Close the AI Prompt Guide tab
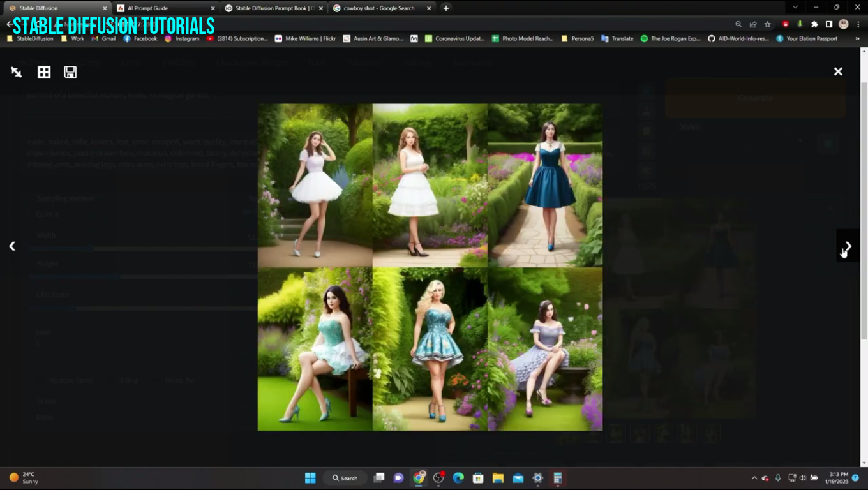 point(213,8)
